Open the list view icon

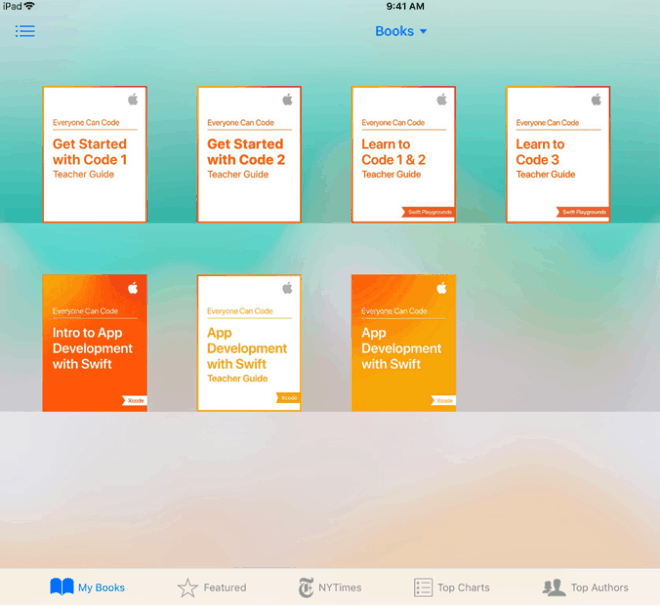click(25, 31)
